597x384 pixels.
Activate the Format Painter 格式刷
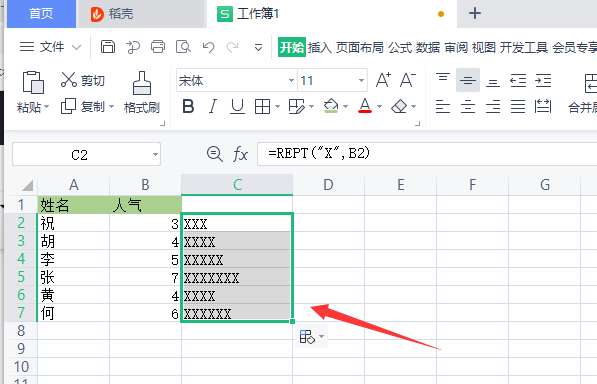pos(142,93)
